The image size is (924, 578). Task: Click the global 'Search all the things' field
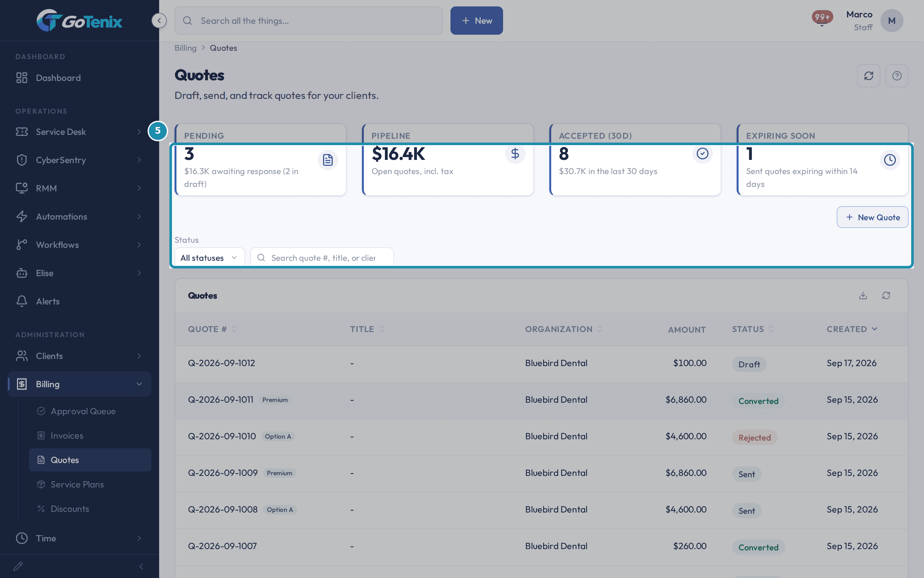[x=309, y=21]
